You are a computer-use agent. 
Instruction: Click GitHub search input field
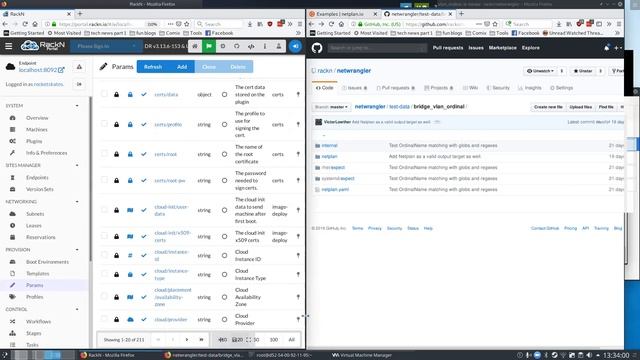(377, 48)
